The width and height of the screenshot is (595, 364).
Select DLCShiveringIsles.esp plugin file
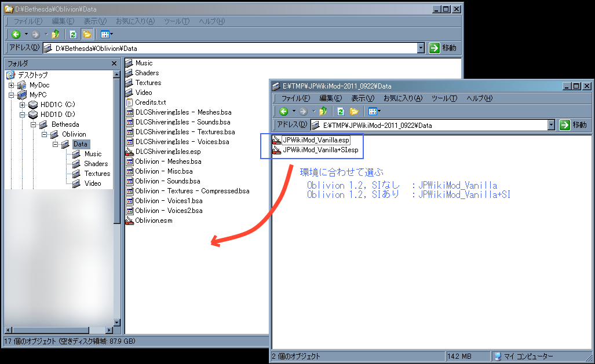(x=167, y=152)
